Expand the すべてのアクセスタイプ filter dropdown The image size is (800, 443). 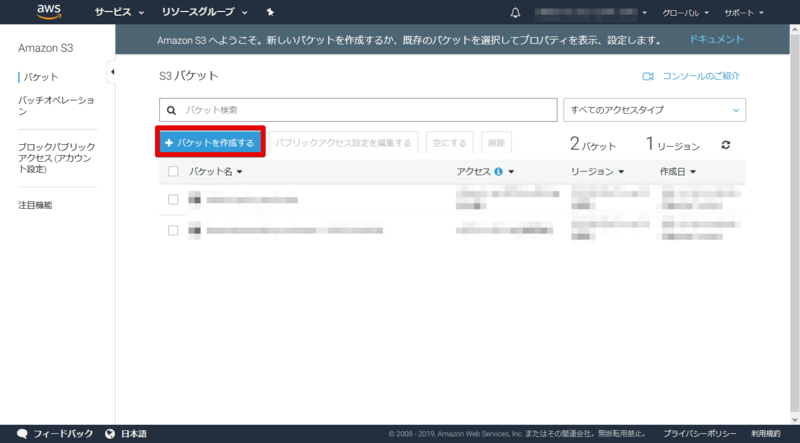(655, 110)
